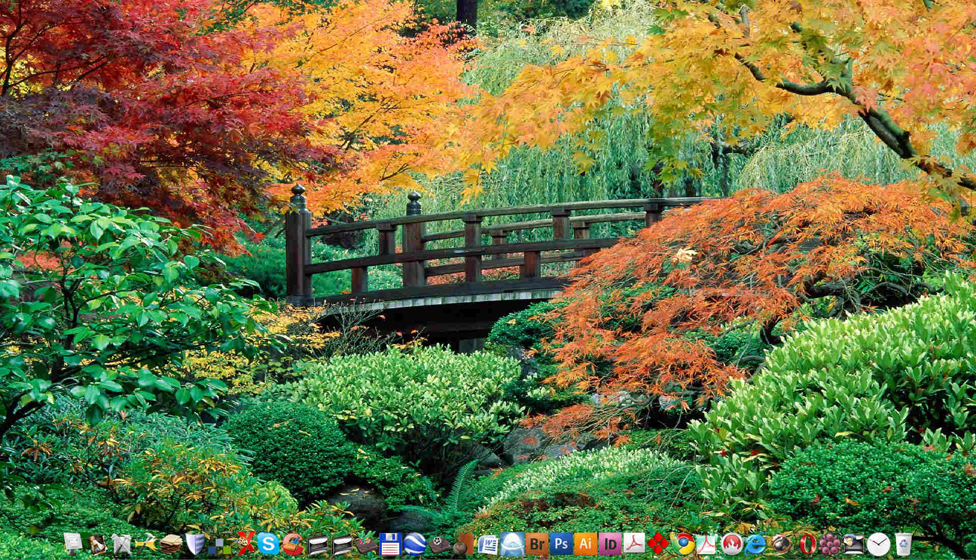Launch CCleaner from the dock

click(293, 544)
